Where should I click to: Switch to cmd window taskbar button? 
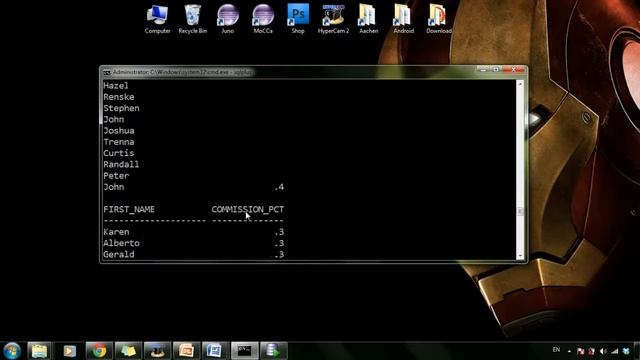245,351
